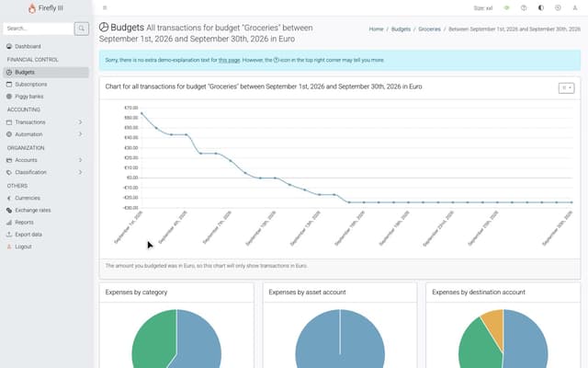Click the Logout icon in sidebar
588x368 pixels.
[9, 247]
